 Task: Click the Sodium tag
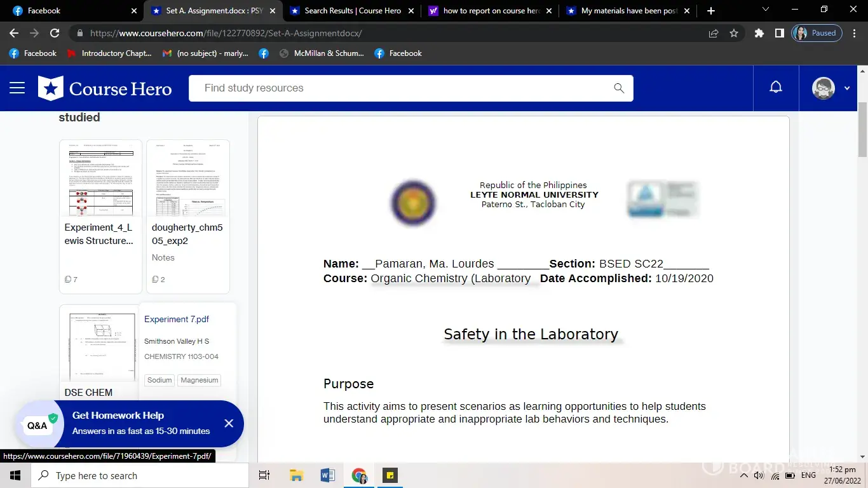pyautogui.click(x=159, y=380)
